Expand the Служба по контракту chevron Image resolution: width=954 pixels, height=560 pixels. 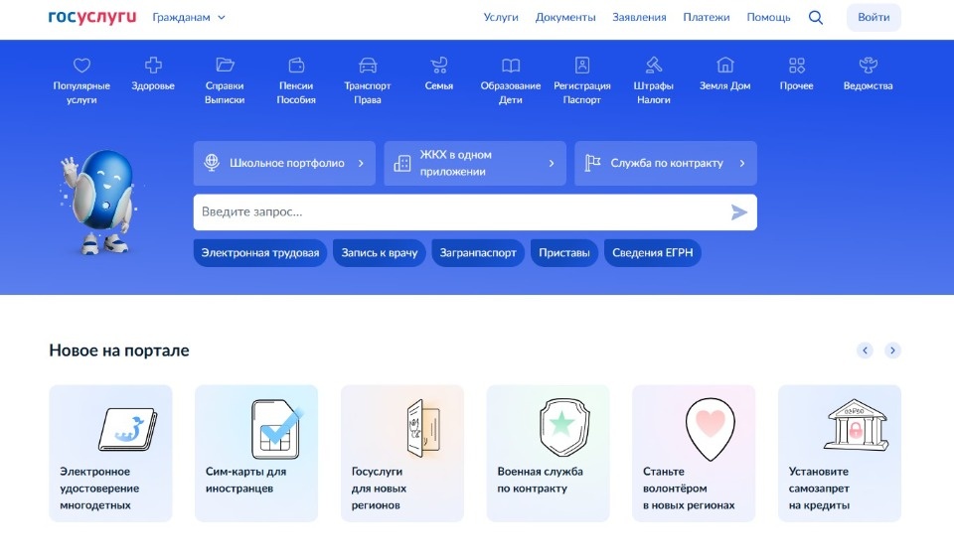pyautogui.click(x=742, y=163)
